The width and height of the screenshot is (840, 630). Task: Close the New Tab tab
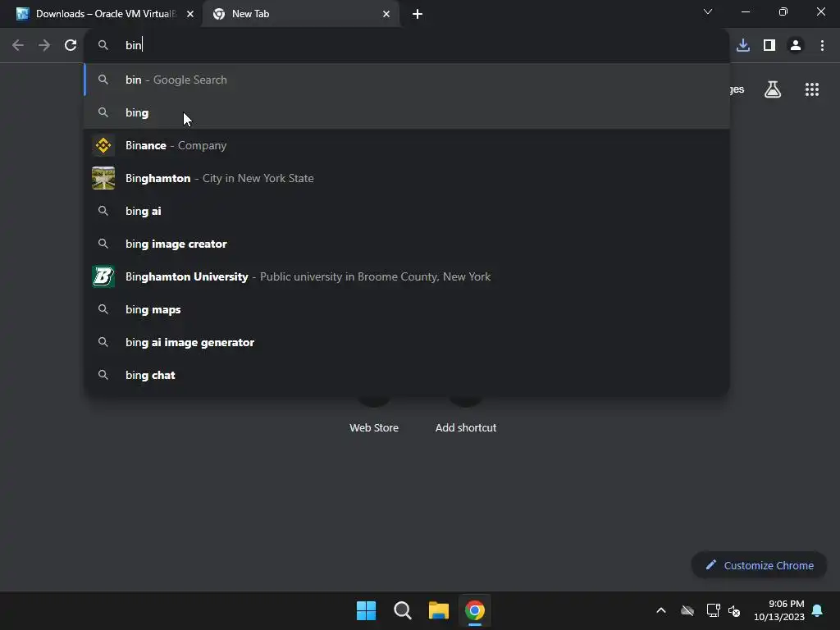386,14
